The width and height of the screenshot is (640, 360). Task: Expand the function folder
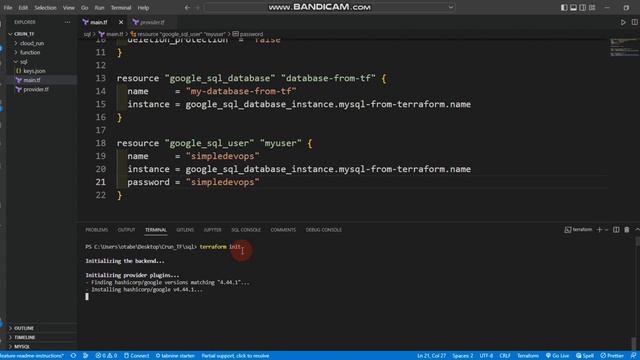coord(30,52)
